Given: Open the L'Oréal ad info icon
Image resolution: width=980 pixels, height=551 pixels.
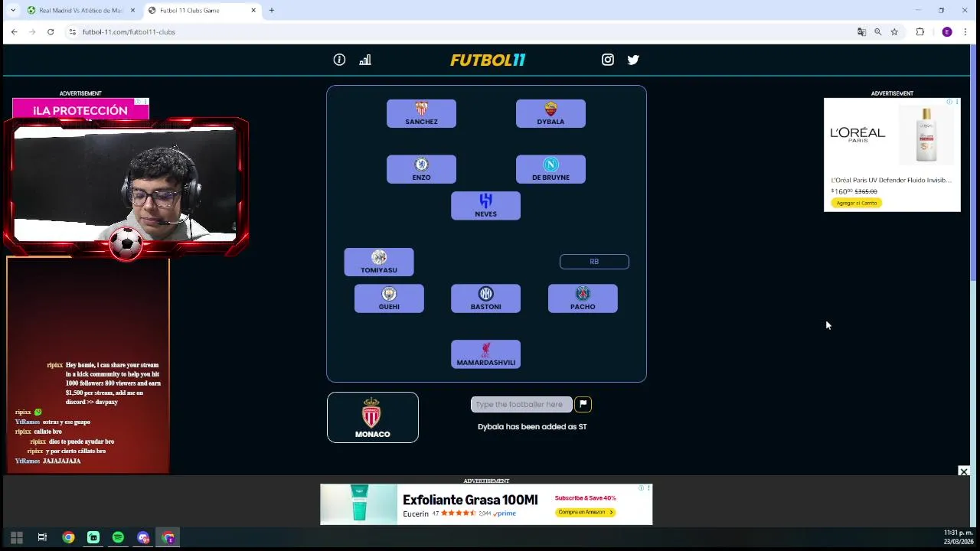Looking at the screenshot, I should click(x=949, y=102).
